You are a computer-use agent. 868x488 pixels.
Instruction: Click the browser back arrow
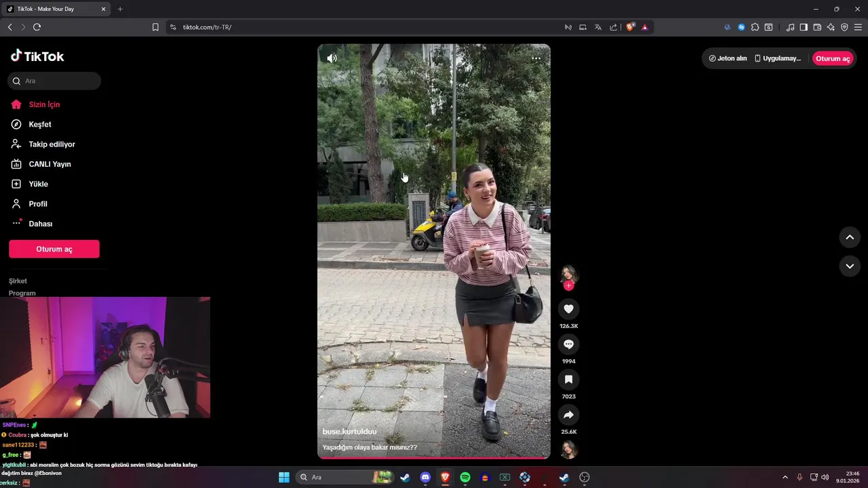click(9, 27)
